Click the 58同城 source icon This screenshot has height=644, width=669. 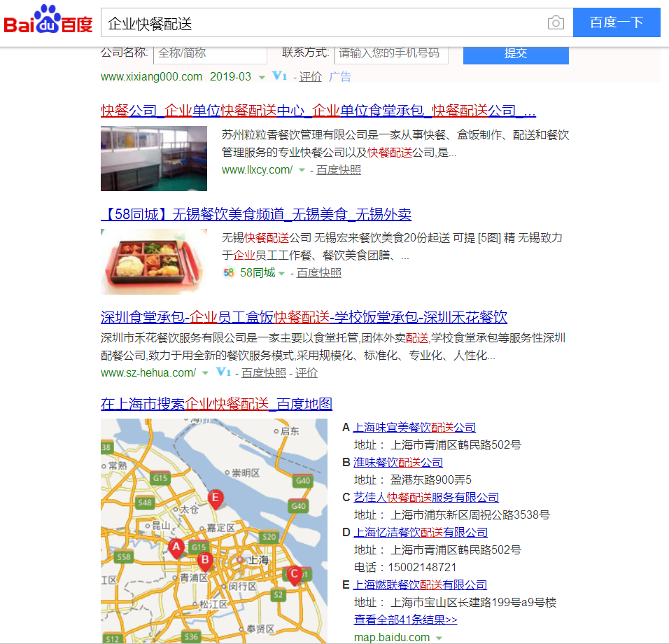(228, 272)
